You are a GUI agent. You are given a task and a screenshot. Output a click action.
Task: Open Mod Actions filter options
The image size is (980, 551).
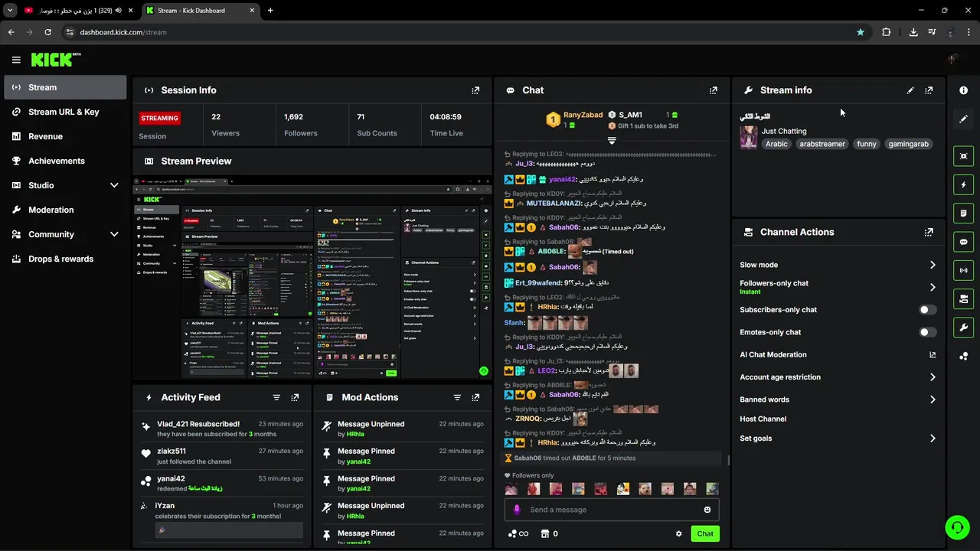coord(457,398)
